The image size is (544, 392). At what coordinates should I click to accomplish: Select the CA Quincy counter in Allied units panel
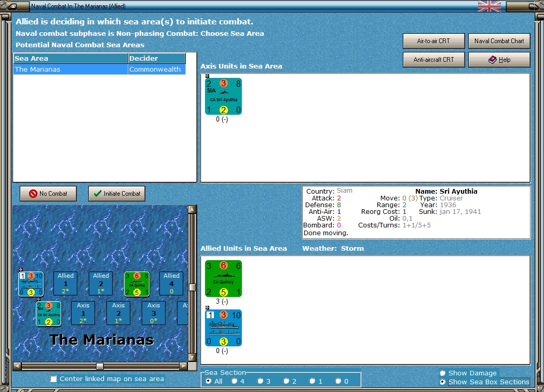223,278
